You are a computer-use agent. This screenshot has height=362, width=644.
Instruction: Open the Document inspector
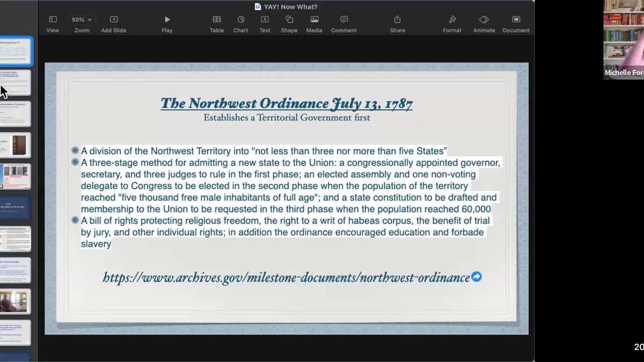[x=516, y=24]
